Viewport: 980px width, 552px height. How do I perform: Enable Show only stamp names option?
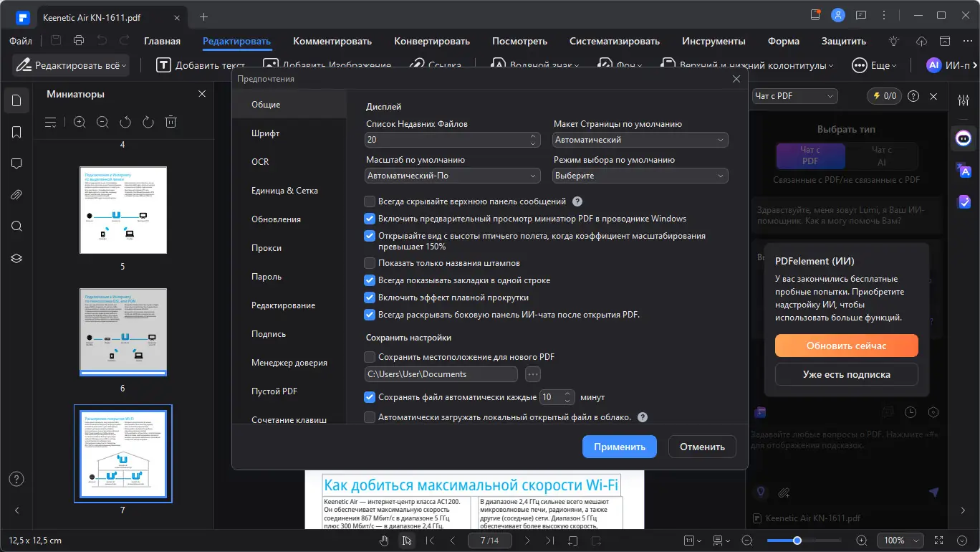370,263
